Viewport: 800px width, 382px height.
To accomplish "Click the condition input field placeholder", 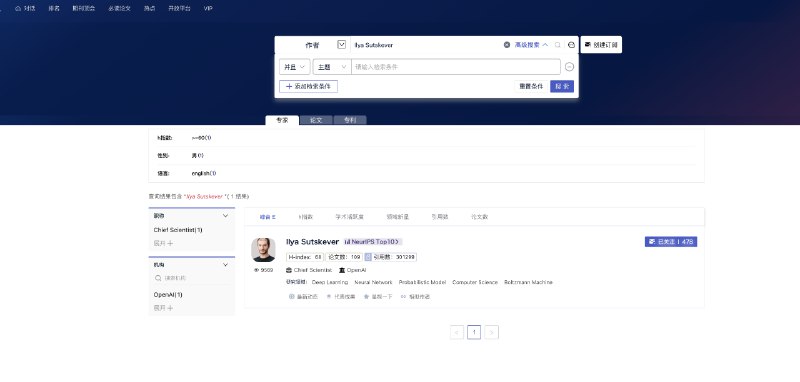I will pyautogui.click(x=456, y=67).
